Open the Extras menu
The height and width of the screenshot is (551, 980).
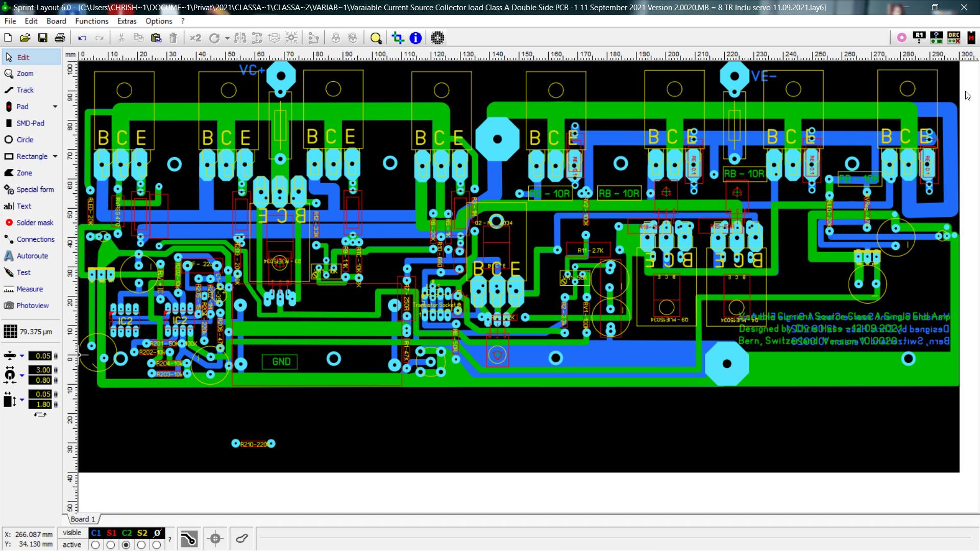[127, 21]
